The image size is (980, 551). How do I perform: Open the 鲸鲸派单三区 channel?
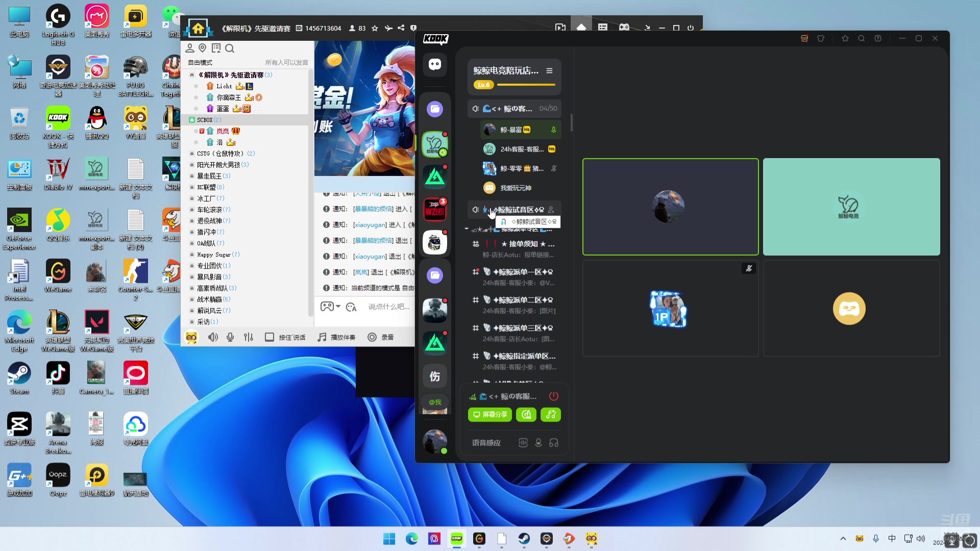point(514,333)
